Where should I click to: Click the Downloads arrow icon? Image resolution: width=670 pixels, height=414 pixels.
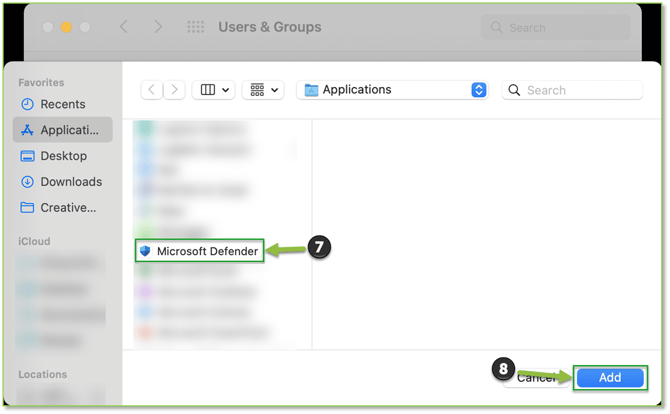click(28, 182)
